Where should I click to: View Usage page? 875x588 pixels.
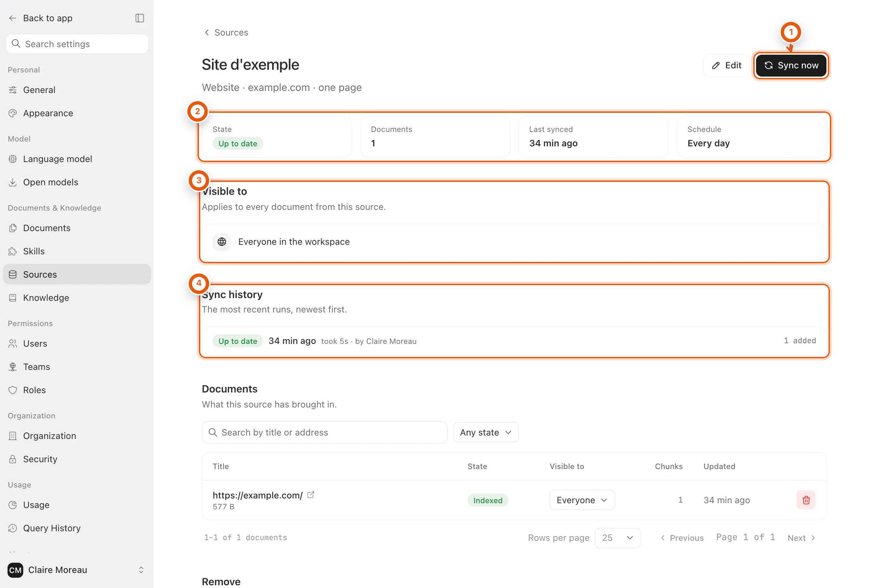(x=77, y=505)
